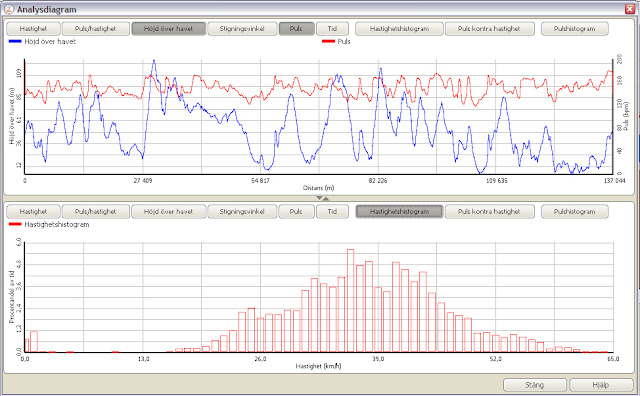Screen dimensions: 640x396
Task: Select Puls kontra hastighet in lower chart
Action: point(489,211)
